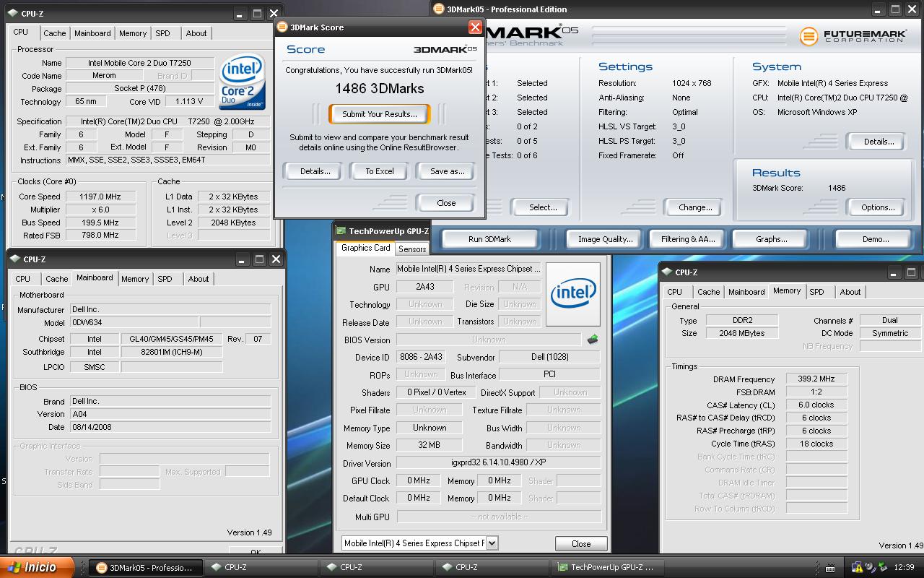
Task: Click the Save as button
Action: [446, 171]
